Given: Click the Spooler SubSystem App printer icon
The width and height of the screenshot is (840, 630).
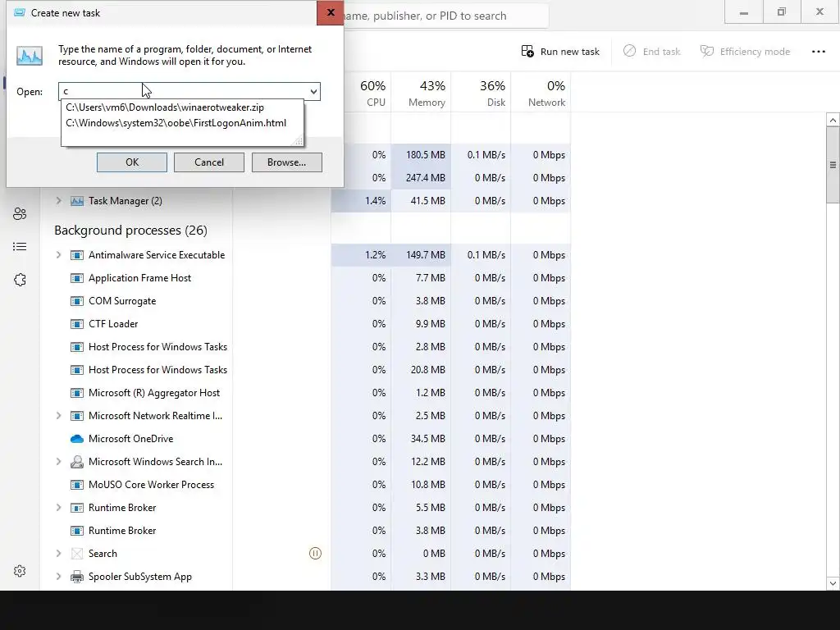Looking at the screenshot, I should coord(77,577).
